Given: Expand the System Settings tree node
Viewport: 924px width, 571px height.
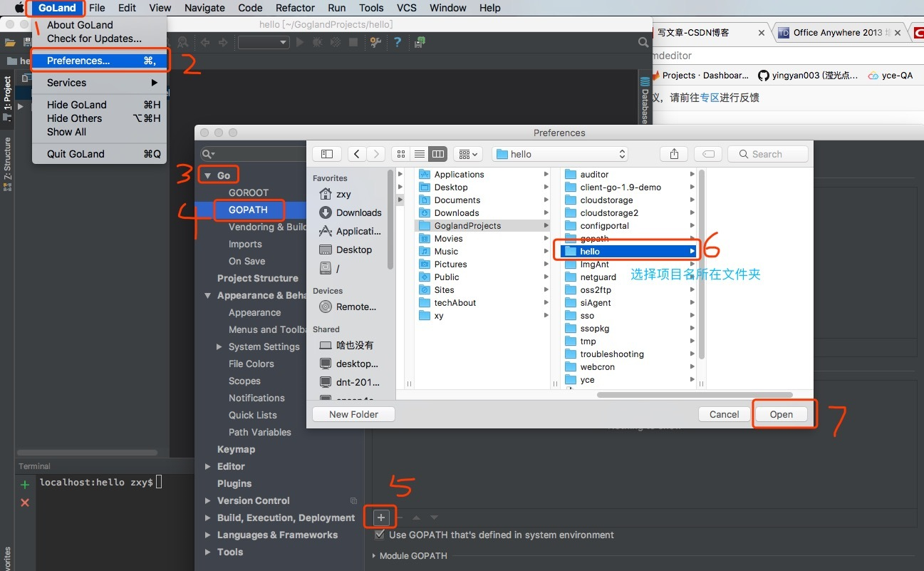Looking at the screenshot, I should [x=219, y=346].
